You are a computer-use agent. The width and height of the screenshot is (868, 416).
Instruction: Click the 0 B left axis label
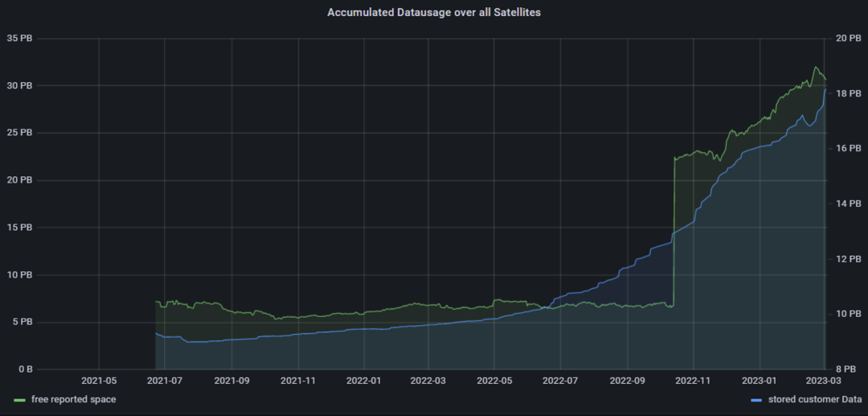[23, 369]
